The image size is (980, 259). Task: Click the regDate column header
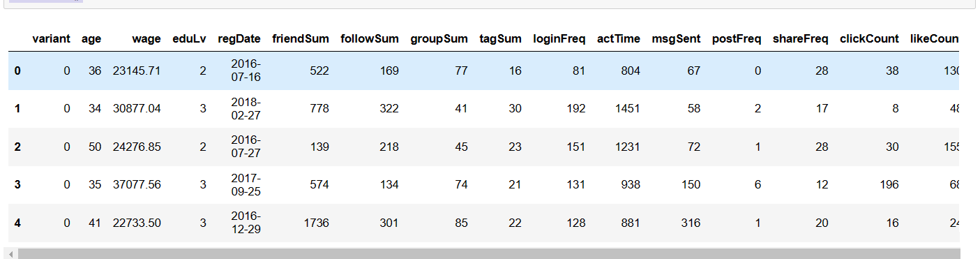(x=239, y=38)
